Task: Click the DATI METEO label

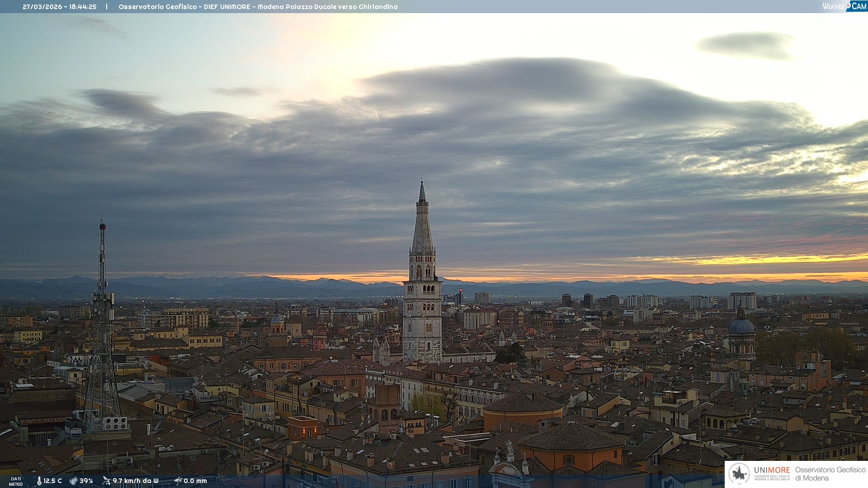Action: 16,481
